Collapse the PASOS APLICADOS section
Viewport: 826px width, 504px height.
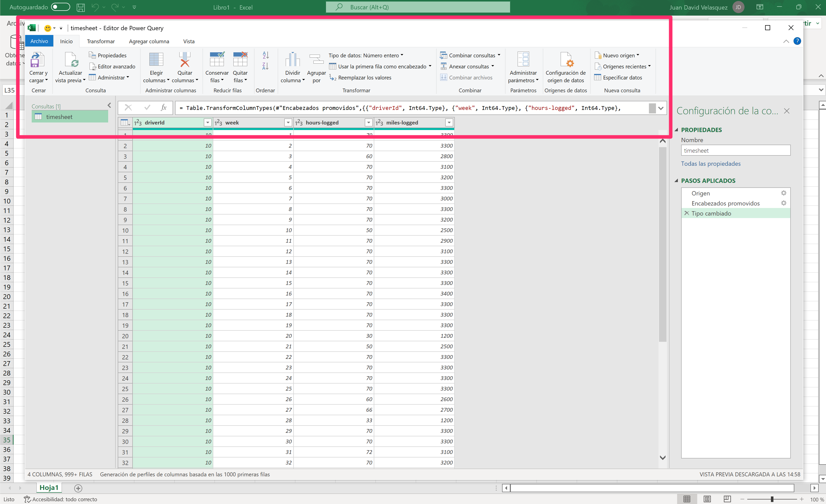click(677, 181)
